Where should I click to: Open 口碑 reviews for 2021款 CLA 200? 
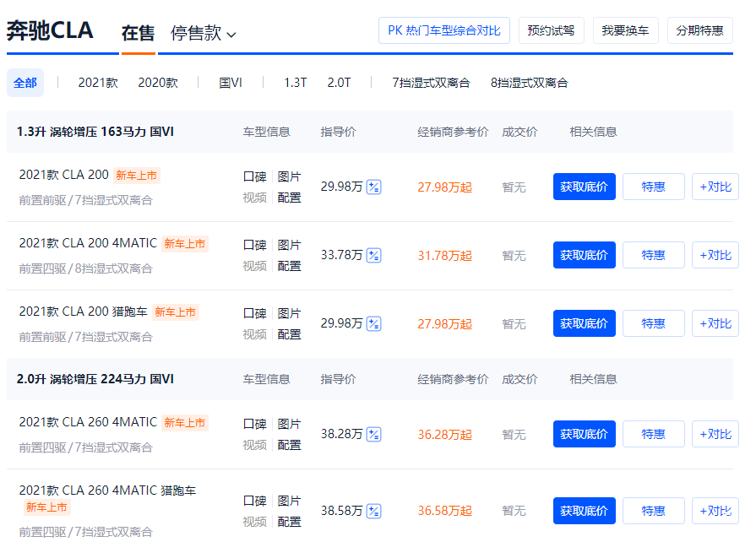coord(255,176)
